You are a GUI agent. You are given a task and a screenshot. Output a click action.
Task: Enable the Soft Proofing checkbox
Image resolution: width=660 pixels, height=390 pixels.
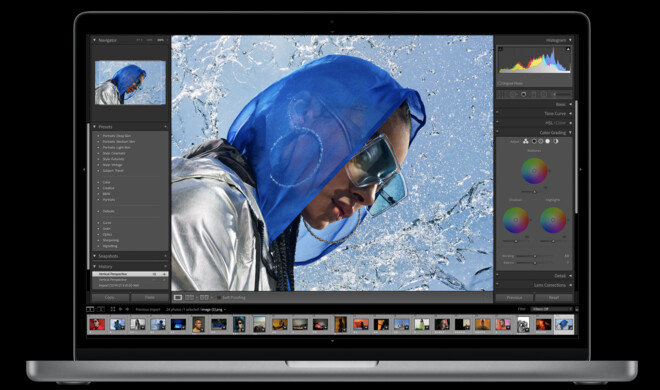[218, 297]
